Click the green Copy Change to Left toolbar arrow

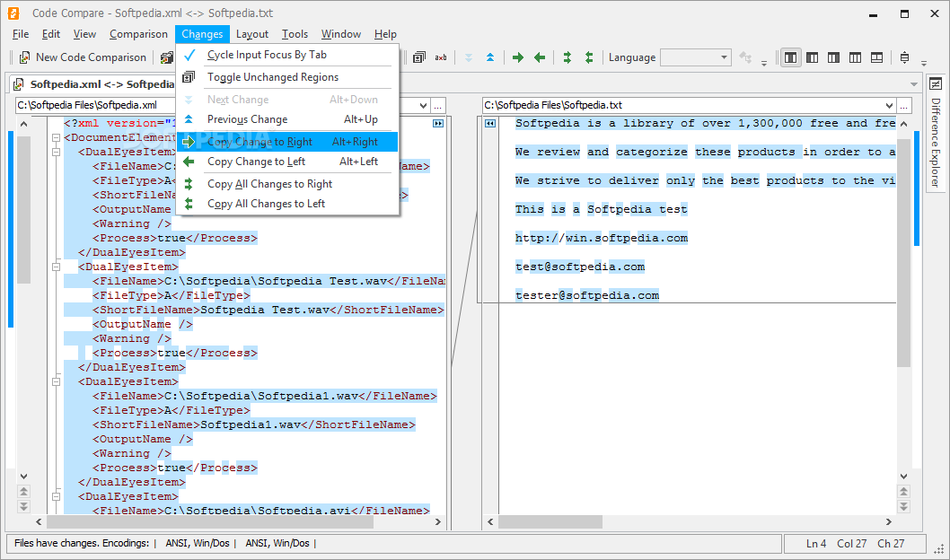pyautogui.click(x=540, y=57)
